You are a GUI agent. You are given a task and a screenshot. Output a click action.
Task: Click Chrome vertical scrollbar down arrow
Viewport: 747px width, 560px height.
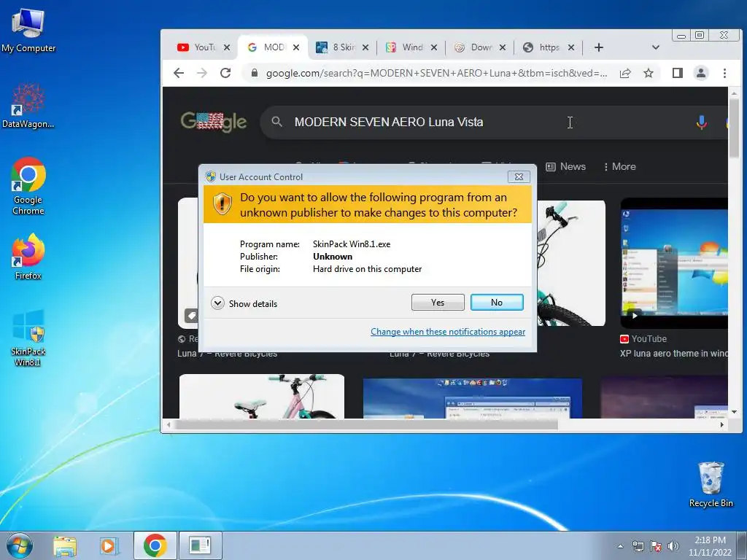point(734,413)
